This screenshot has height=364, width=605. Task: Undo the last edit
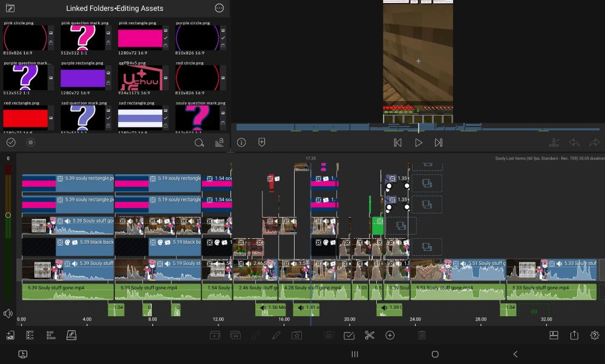[575, 143]
